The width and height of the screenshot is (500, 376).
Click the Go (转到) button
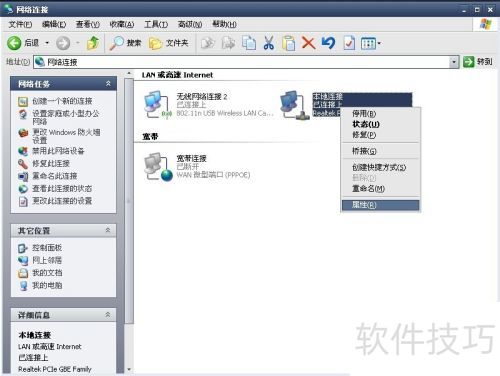(x=478, y=62)
